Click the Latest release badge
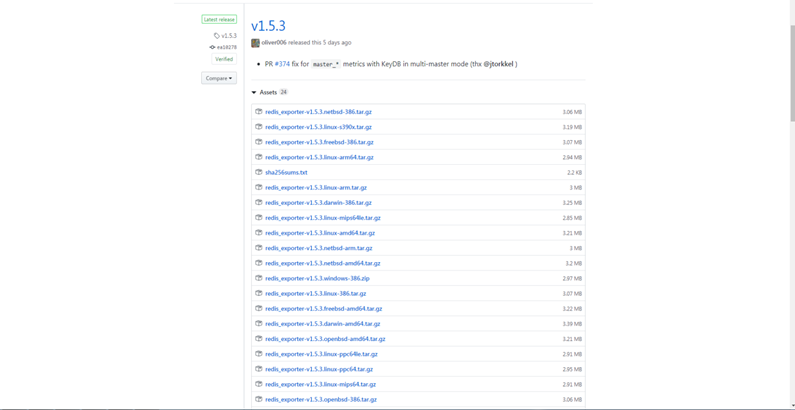795x410 pixels. pos(219,19)
